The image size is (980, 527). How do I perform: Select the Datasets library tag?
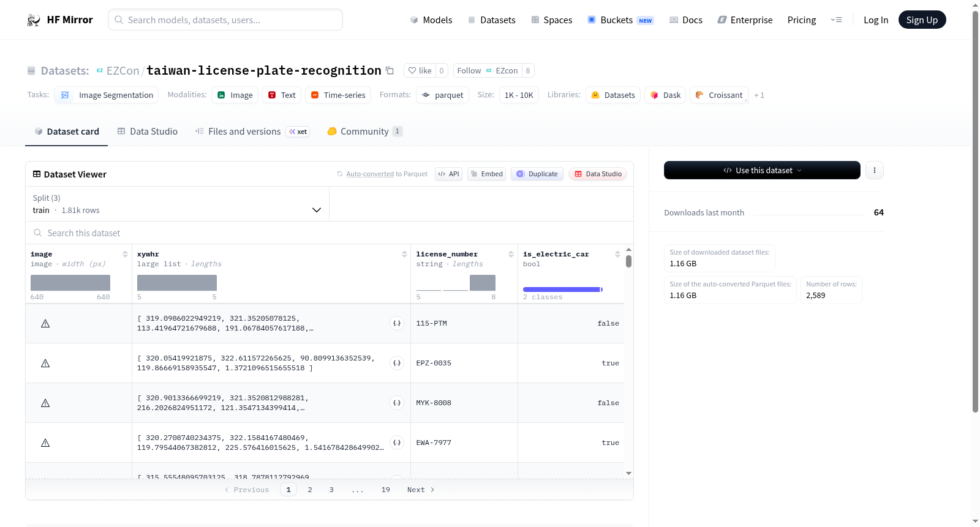(613, 95)
